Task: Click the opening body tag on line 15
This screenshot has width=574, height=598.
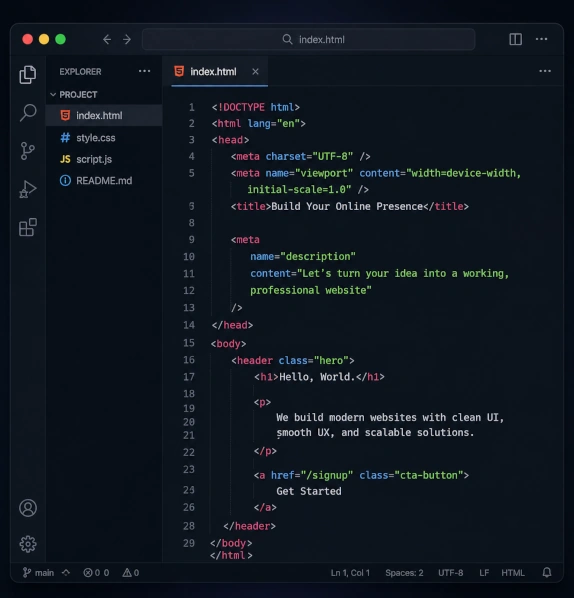Action: point(228,344)
